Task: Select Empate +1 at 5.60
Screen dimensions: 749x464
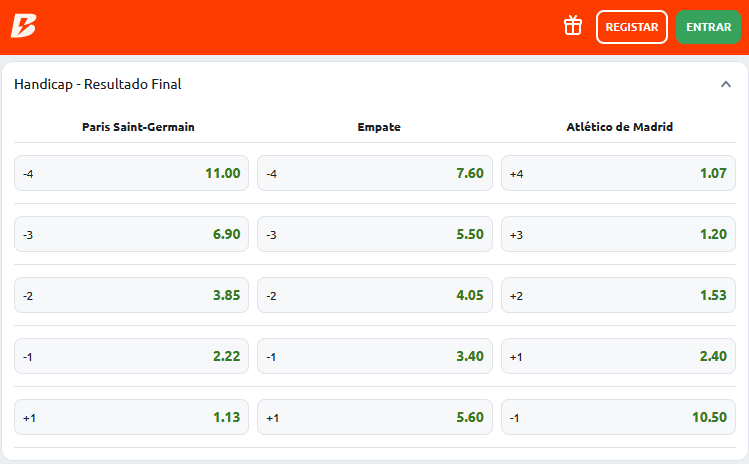Action: [x=374, y=417]
